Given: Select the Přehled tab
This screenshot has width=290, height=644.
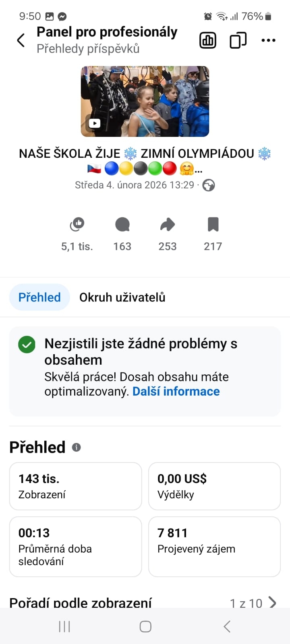Looking at the screenshot, I should click(39, 297).
